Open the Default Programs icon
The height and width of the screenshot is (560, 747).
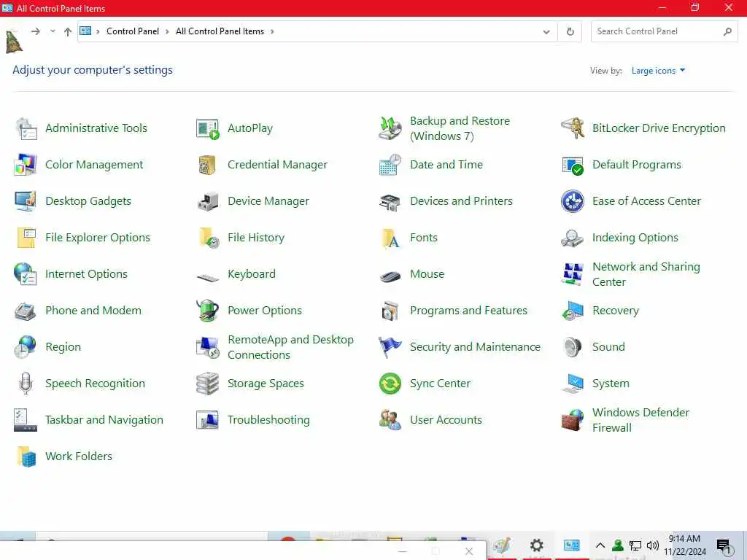[x=573, y=165]
